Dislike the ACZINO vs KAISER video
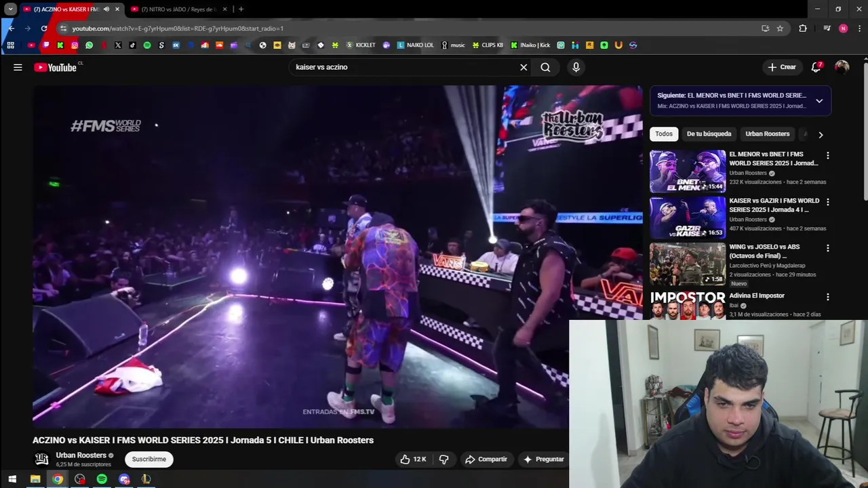The width and height of the screenshot is (868, 488). pyautogui.click(x=444, y=459)
